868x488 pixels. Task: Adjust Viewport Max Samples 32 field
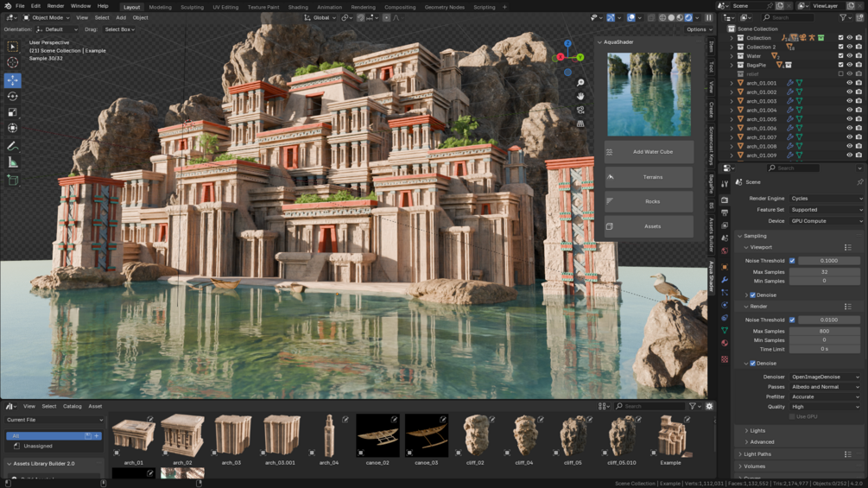(x=824, y=272)
